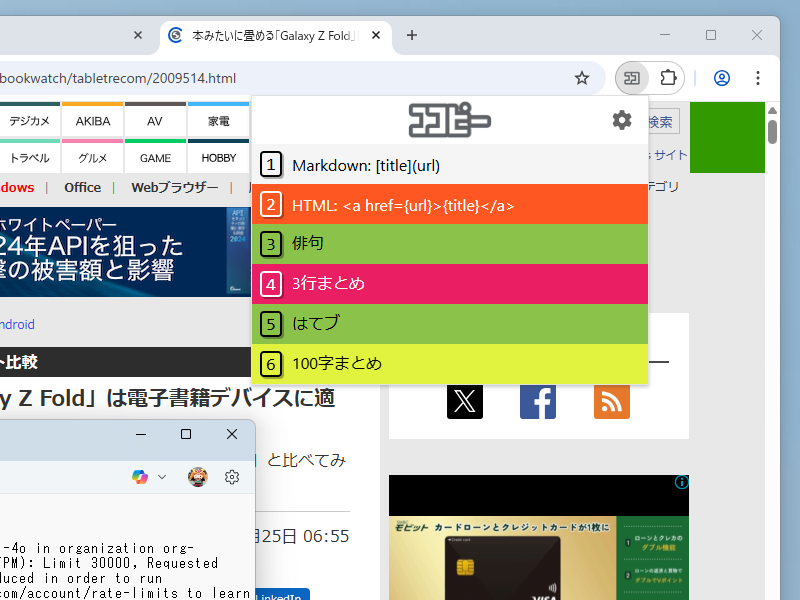
Task: Select HTML: <a href> copy format
Action: (449, 205)
